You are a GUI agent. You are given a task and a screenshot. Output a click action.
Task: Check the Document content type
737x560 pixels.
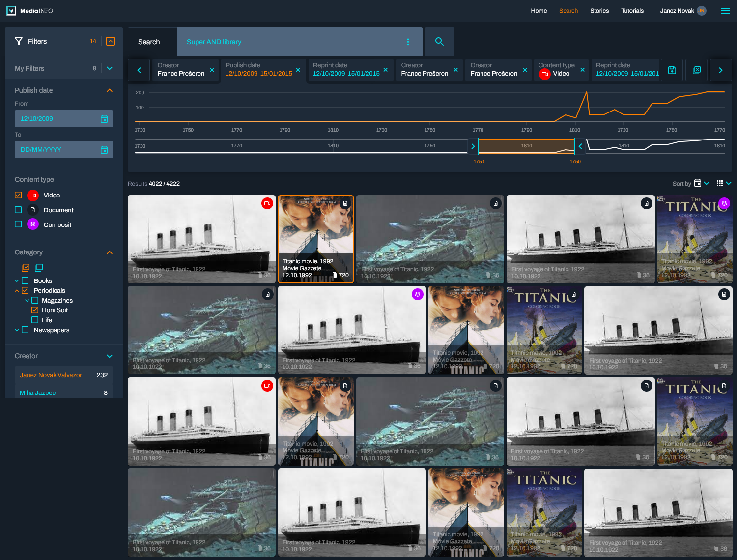[x=18, y=210]
